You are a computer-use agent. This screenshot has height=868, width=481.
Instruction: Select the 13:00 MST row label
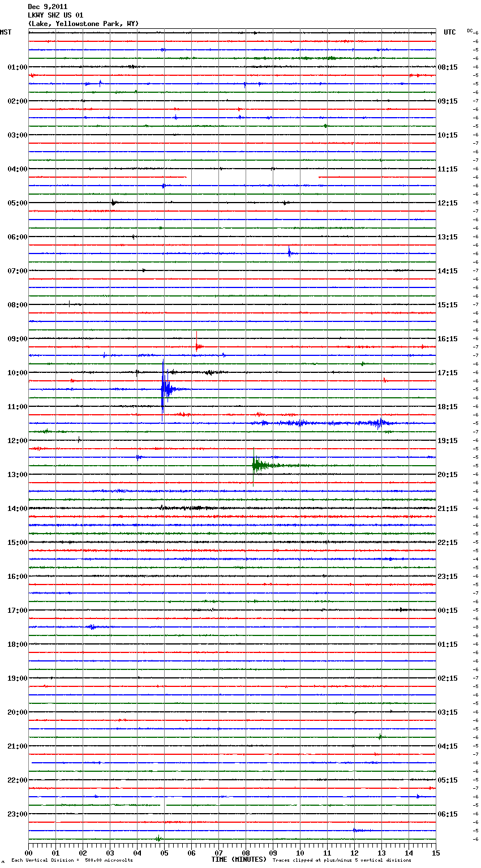click(x=18, y=475)
